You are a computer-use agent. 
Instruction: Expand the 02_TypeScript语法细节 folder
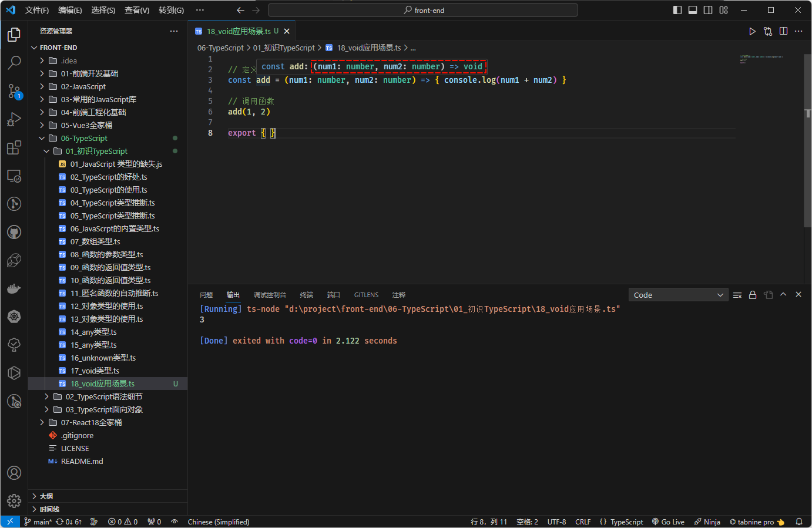tap(104, 396)
